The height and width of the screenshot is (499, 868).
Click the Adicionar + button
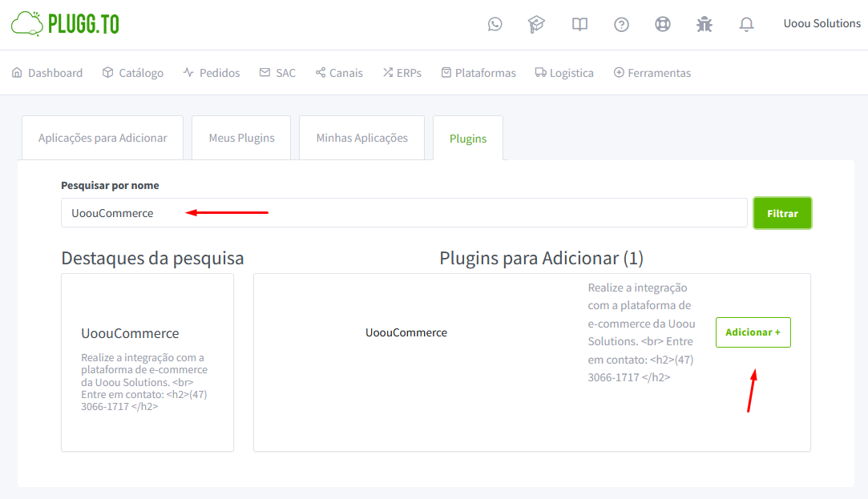[753, 332]
